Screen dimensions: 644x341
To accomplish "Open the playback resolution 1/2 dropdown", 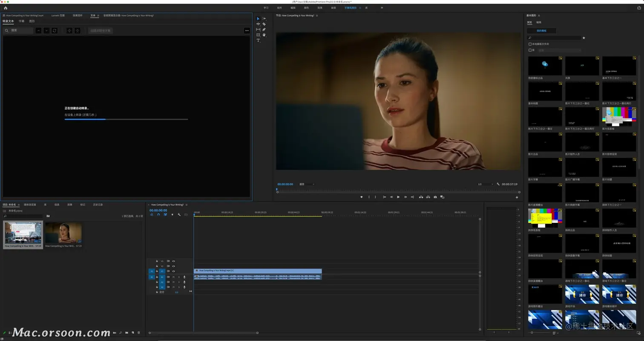I will point(486,184).
